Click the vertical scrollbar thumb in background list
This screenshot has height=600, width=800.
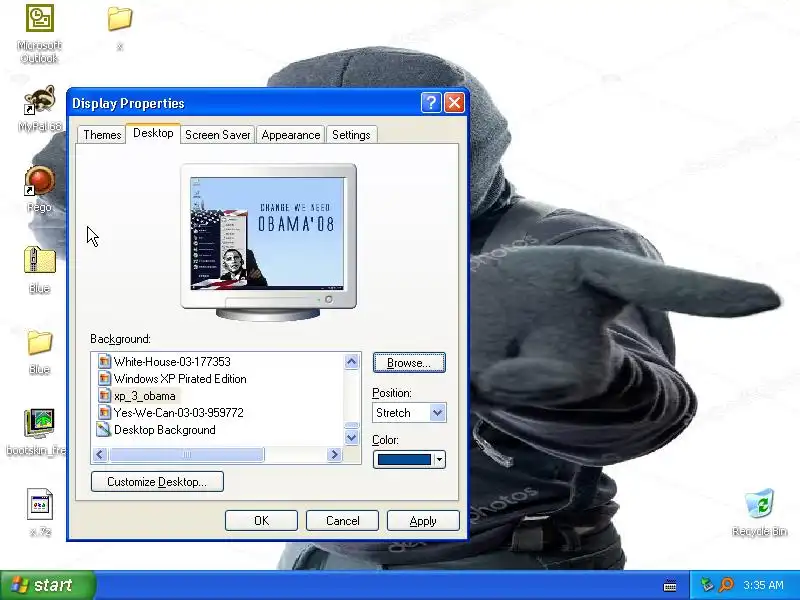352,425
